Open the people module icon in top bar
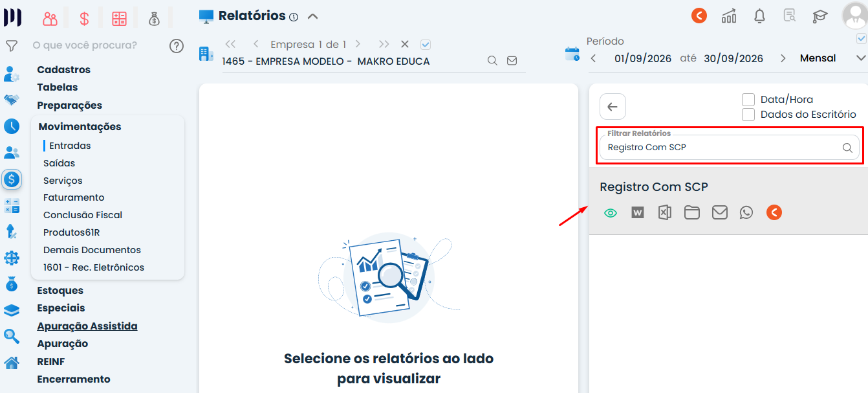 (50, 19)
